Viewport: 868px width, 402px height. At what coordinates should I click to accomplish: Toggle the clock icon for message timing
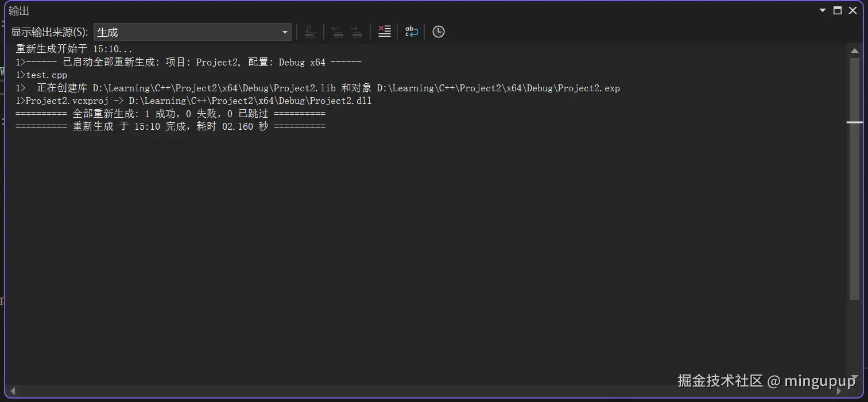pyautogui.click(x=438, y=32)
